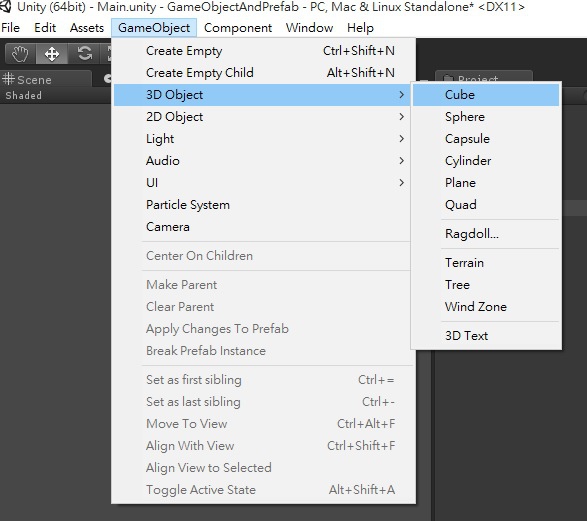Create a Cylinder
Screen dimensions: 587x521
[x=486, y=161]
